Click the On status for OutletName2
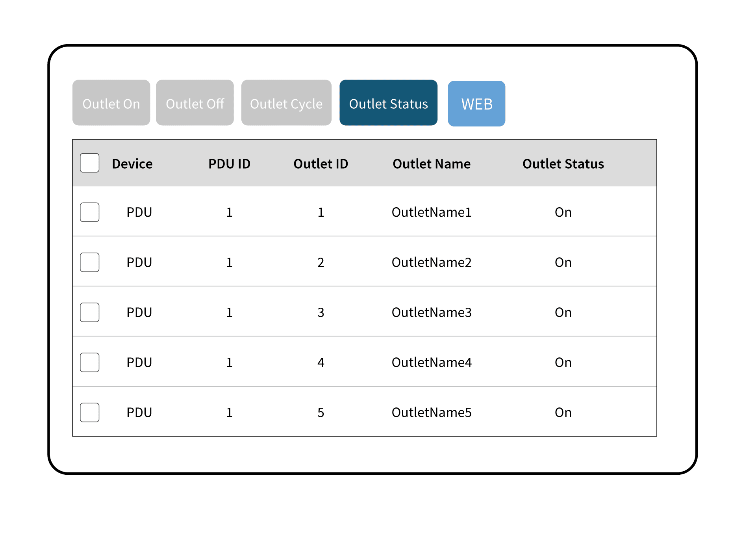Image resolution: width=756 pixels, height=537 pixels. 563,262
